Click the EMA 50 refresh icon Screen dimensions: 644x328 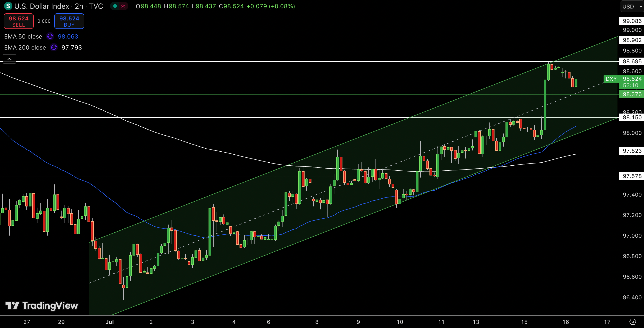[x=50, y=36]
